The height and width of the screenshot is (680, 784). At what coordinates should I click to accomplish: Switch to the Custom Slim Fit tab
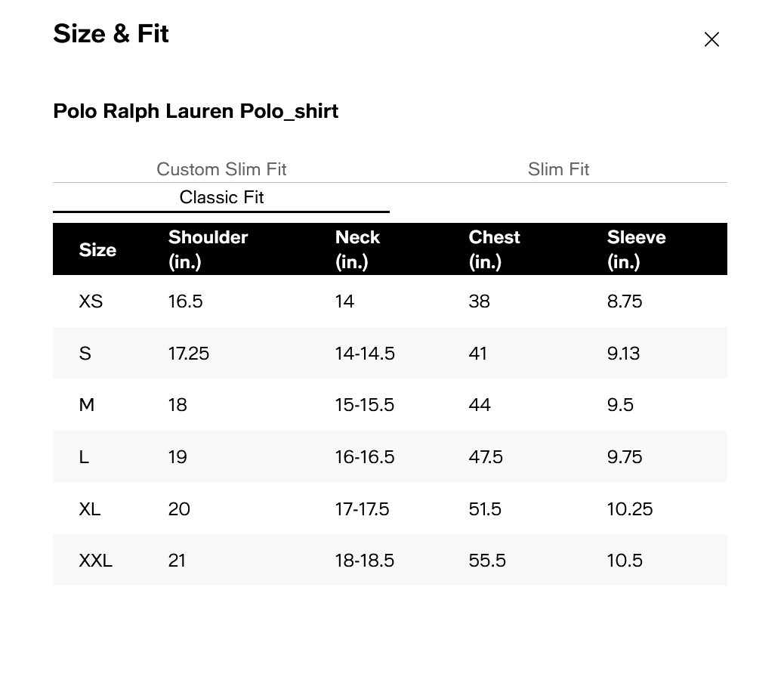(221, 169)
